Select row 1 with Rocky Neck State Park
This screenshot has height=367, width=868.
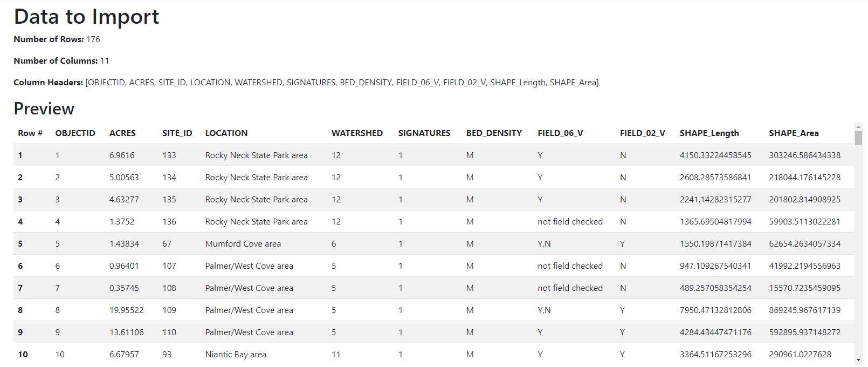coord(256,155)
